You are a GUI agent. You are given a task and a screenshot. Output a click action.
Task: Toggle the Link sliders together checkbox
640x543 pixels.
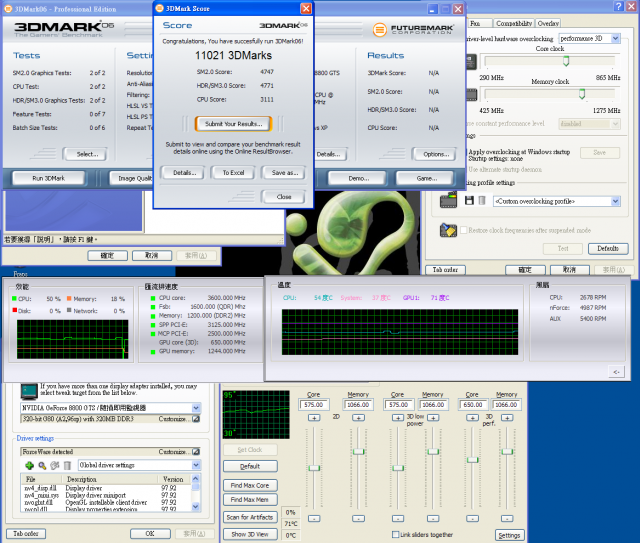click(x=395, y=534)
